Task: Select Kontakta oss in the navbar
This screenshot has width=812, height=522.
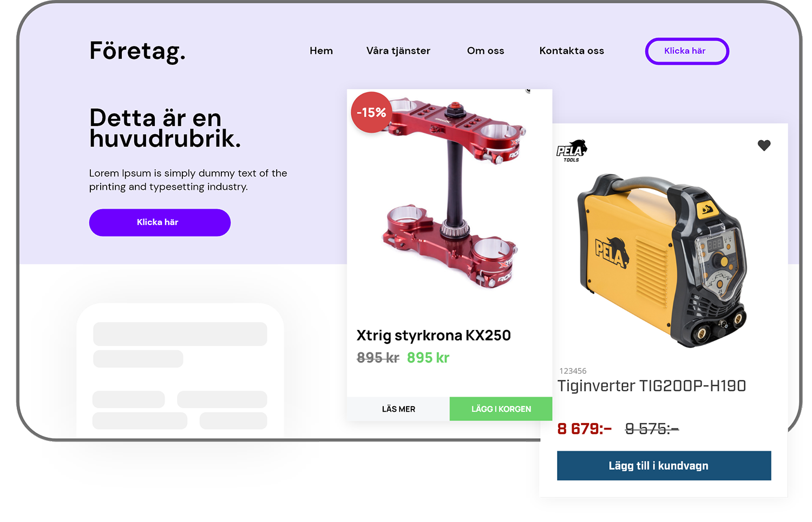Action: (x=572, y=51)
